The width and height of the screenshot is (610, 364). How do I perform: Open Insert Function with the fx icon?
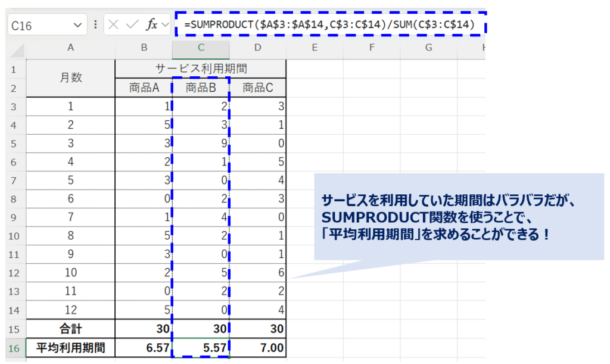[x=151, y=25]
